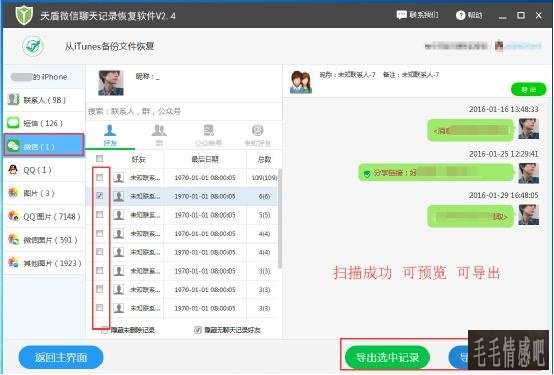
Task: Click the timestamp 2016-01-16 13:48:33
Action: (x=504, y=109)
